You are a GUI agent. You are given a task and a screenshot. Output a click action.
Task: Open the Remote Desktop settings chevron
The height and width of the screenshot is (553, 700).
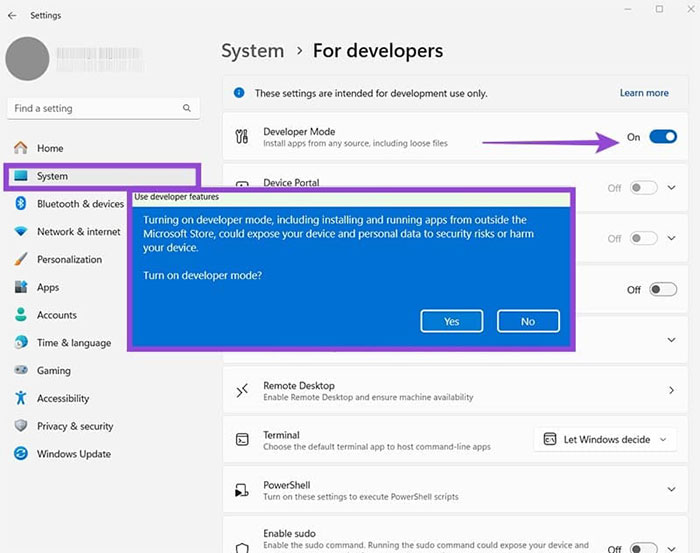coord(671,390)
